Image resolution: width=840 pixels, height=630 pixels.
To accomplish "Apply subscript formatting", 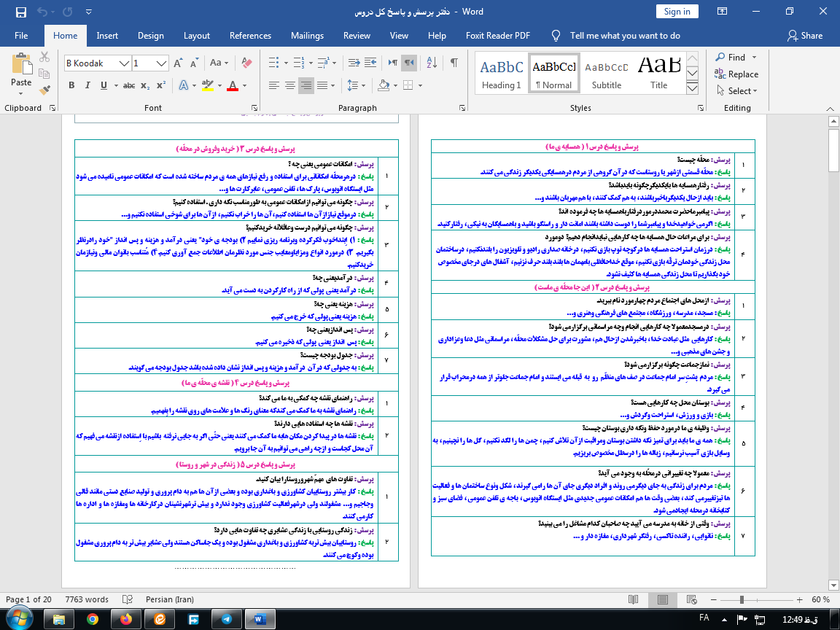I will (145, 85).
